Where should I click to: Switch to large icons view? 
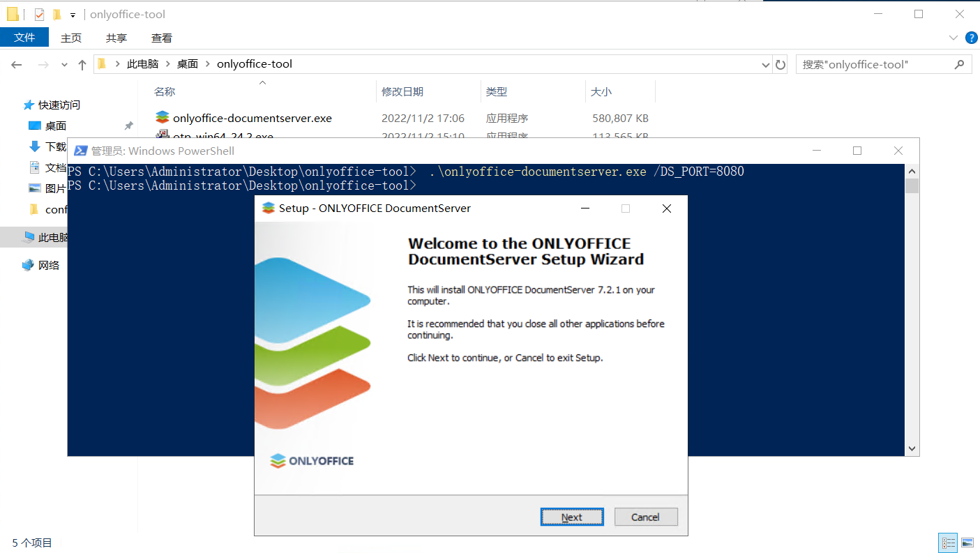967,543
